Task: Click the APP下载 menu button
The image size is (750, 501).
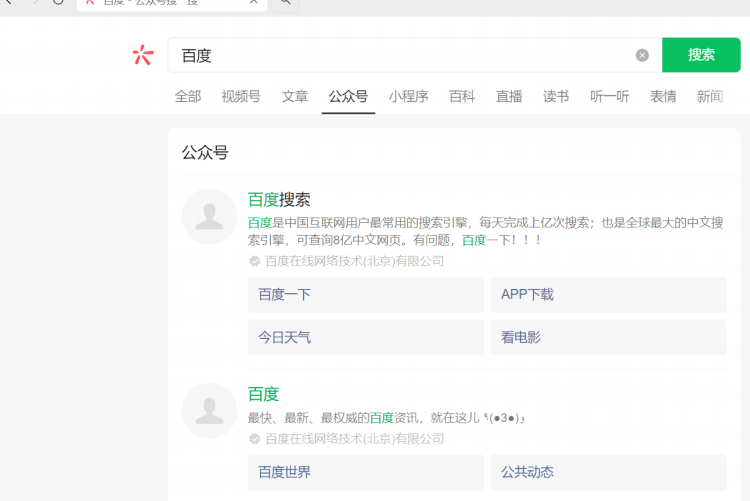Action: coord(608,295)
